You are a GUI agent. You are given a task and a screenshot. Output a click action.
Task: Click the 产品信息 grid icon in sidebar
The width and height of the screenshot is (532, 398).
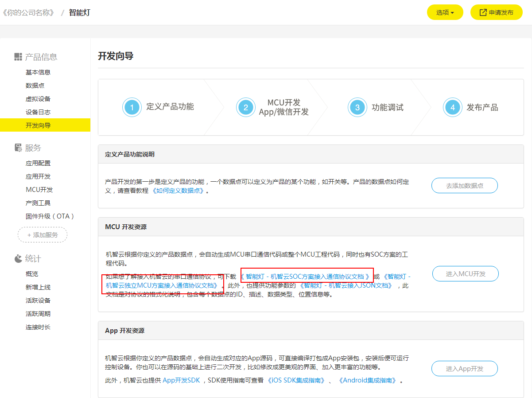tap(18, 57)
